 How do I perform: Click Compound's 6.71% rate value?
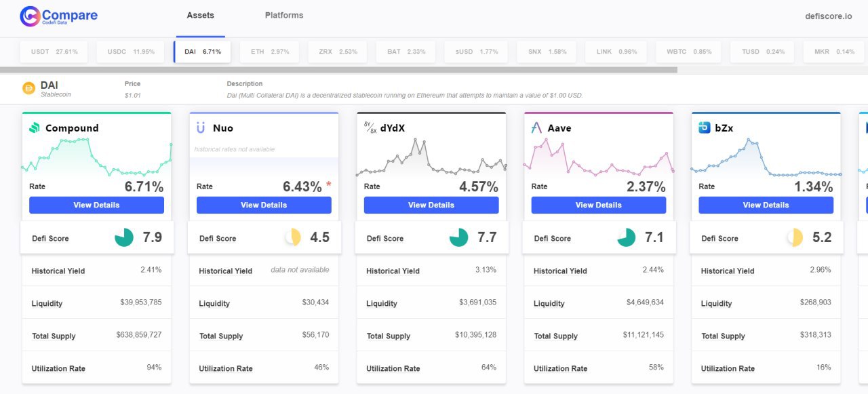coord(144,186)
